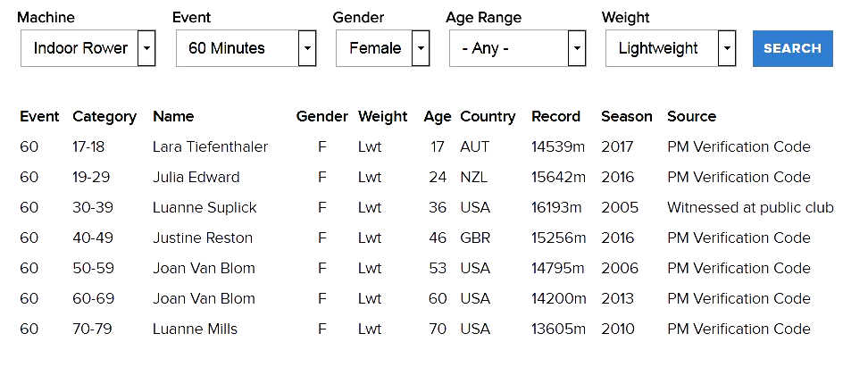Click the Age column header
Screen dimensions: 868x367
[x=438, y=116]
